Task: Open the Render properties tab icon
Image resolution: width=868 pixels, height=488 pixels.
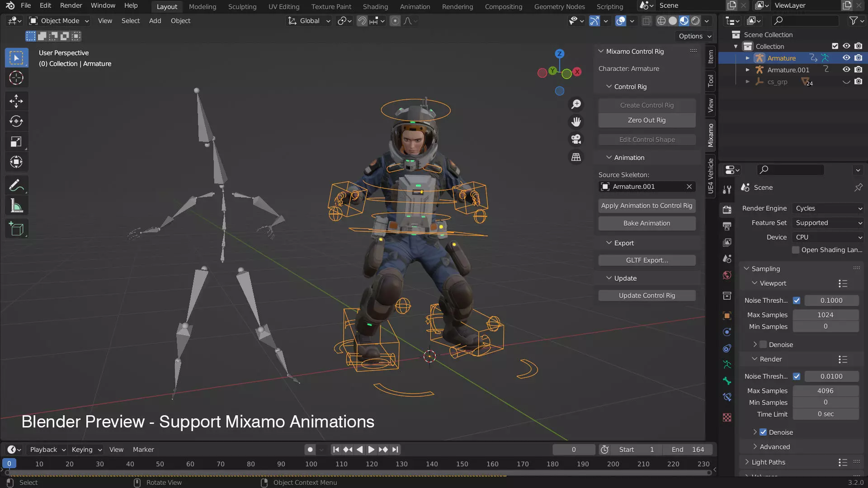Action: (x=727, y=210)
